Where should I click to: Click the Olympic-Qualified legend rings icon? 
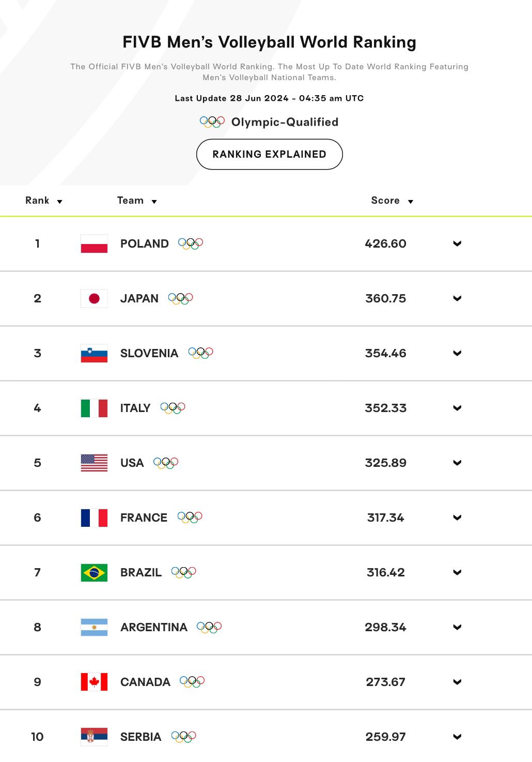[x=212, y=122]
